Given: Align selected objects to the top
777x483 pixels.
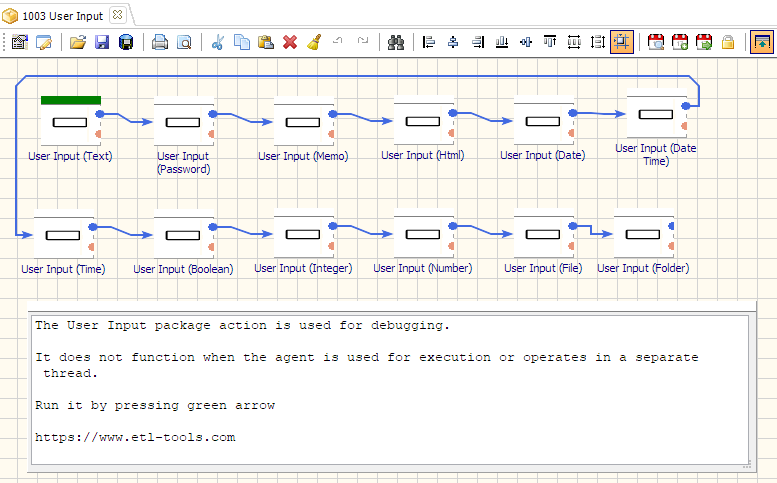Looking at the screenshot, I should click(550, 42).
